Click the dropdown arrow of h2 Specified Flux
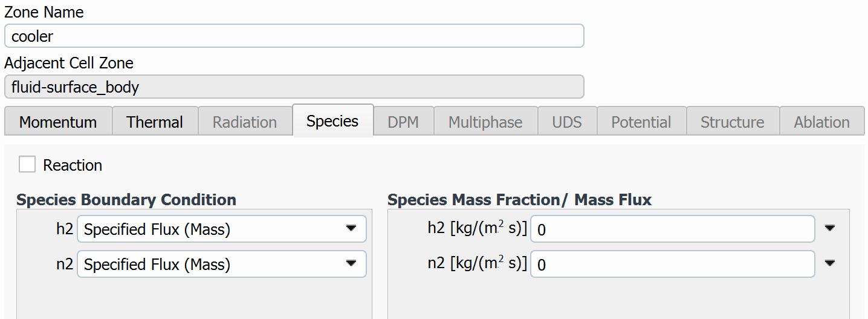 point(351,229)
